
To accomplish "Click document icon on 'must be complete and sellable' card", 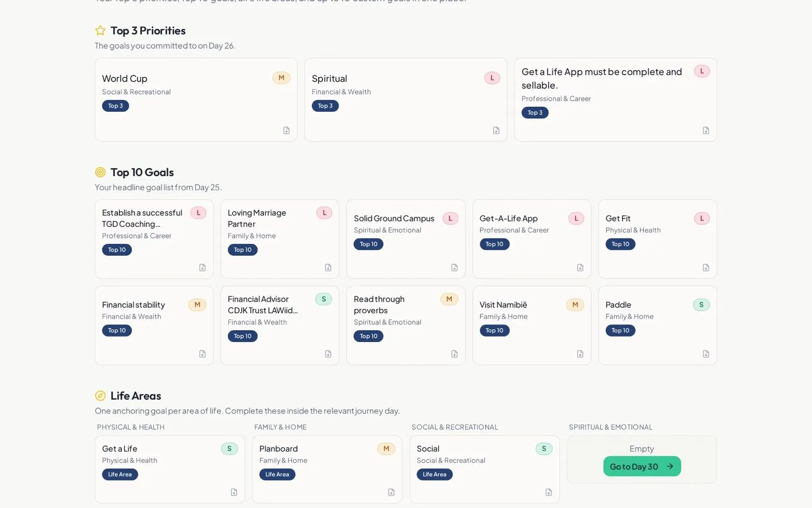I will point(706,130).
